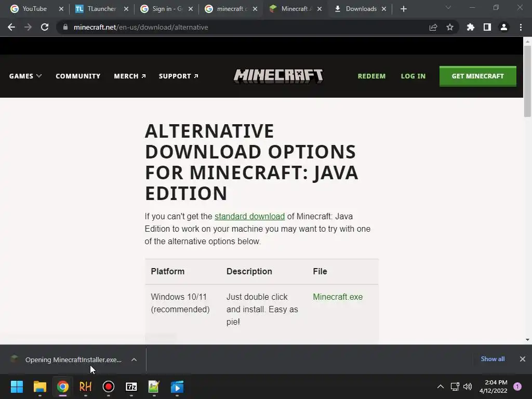Click the Chrome taskbar icon
Viewport: 532px width, 399px height.
pos(63,387)
